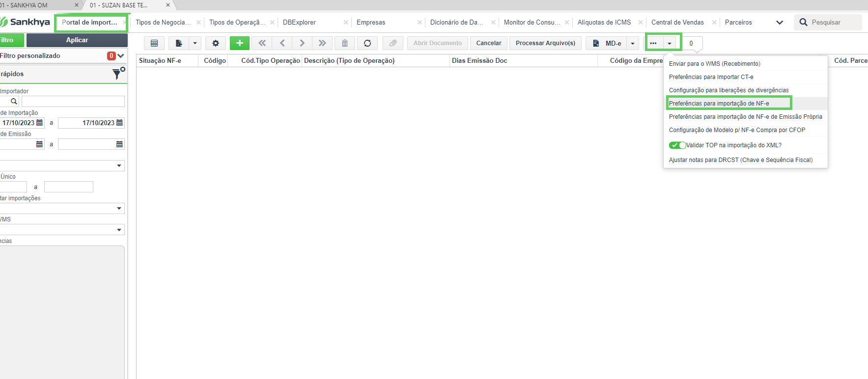Go to next record arrow

tap(302, 43)
